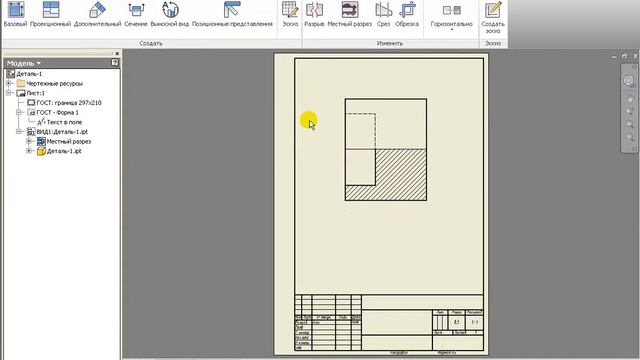Image resolution: width=640 pixels, height=360 pixels.
Task: Open the navigation wheel on the navigation bar
Action: point(629,81)
